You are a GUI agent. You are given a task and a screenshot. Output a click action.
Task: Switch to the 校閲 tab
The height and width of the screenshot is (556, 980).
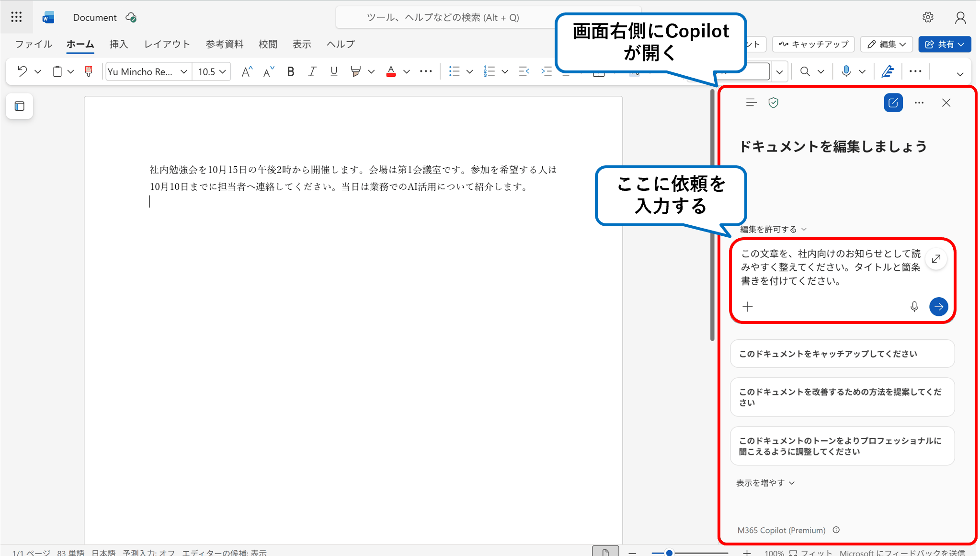(x=268, y=44)
